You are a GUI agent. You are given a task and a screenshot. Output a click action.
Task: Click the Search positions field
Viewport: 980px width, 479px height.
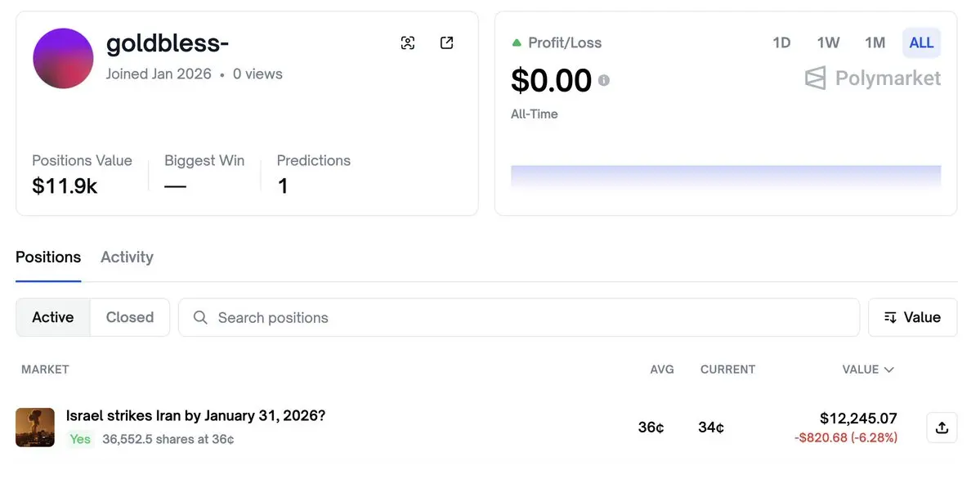click(x=523, y=317)
